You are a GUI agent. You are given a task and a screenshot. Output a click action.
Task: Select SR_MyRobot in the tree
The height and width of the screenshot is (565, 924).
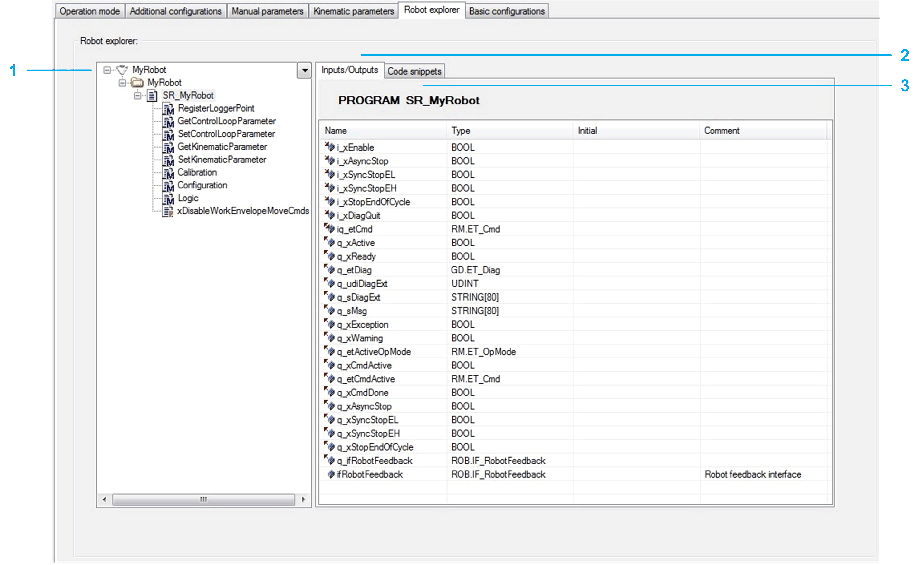pyautogui.click(x=188, y=95)
